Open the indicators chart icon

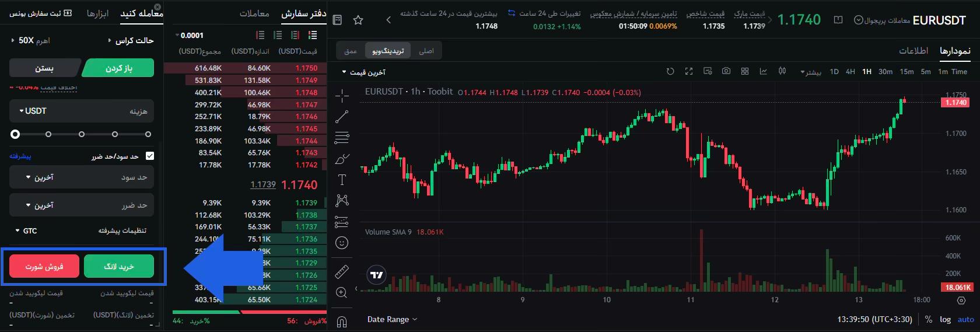tap(763, 71)
